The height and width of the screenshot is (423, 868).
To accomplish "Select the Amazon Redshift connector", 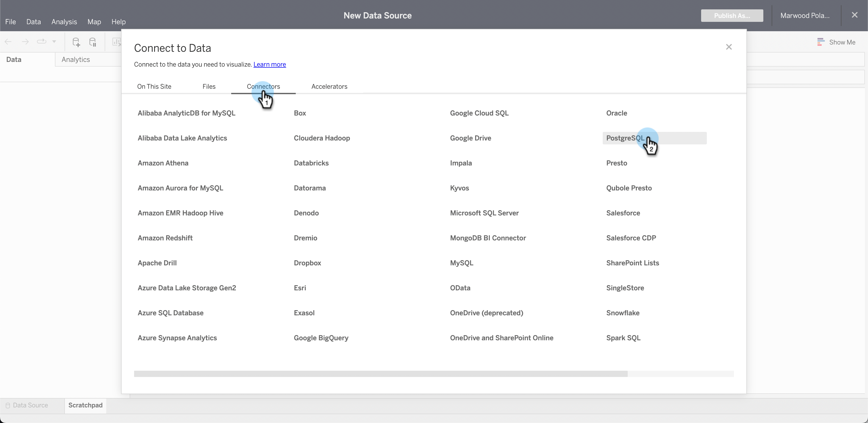I will click(165, 238).
